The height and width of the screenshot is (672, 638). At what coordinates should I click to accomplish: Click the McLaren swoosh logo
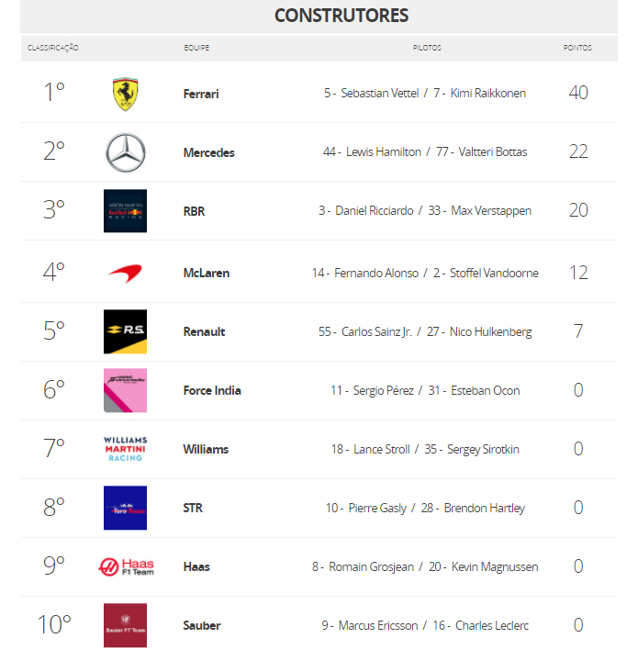pyautogui.click(x=125, y=273)
